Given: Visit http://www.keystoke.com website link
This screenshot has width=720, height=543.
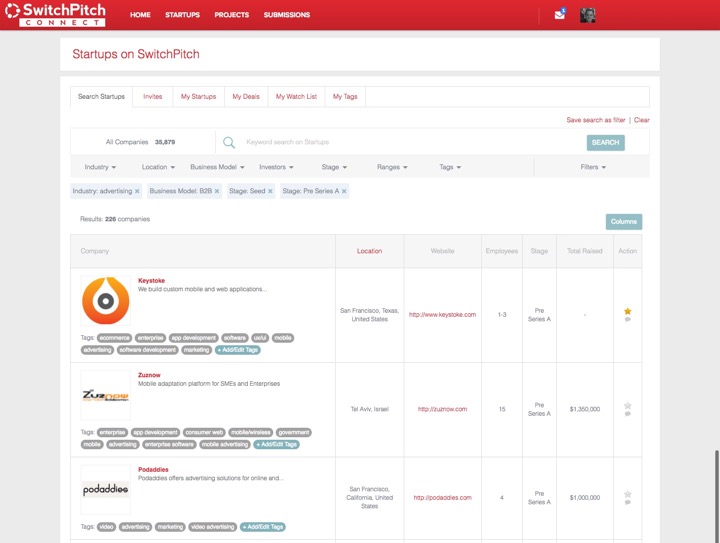Looking at the screenshot, I should [x=442, y=314].
